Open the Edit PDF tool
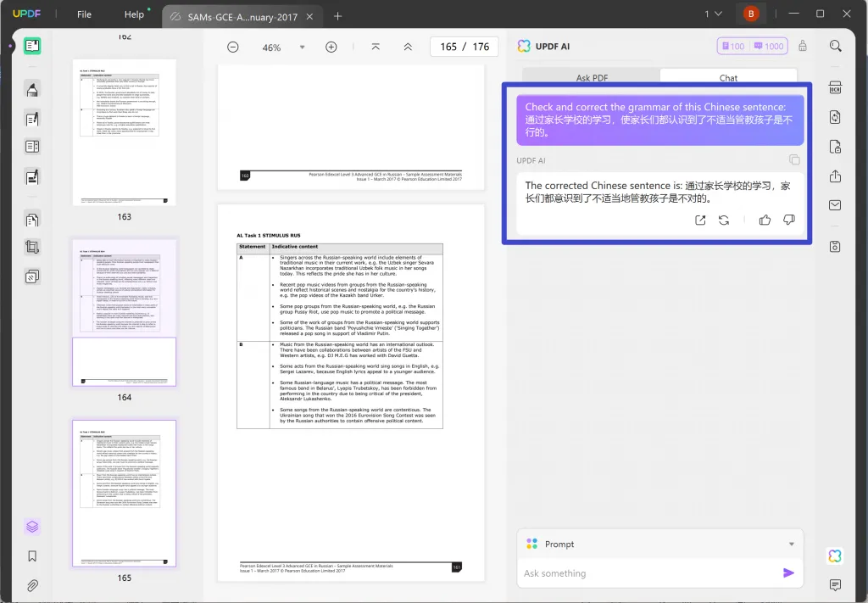The image size is (868, 603). (x=32, y=118)
